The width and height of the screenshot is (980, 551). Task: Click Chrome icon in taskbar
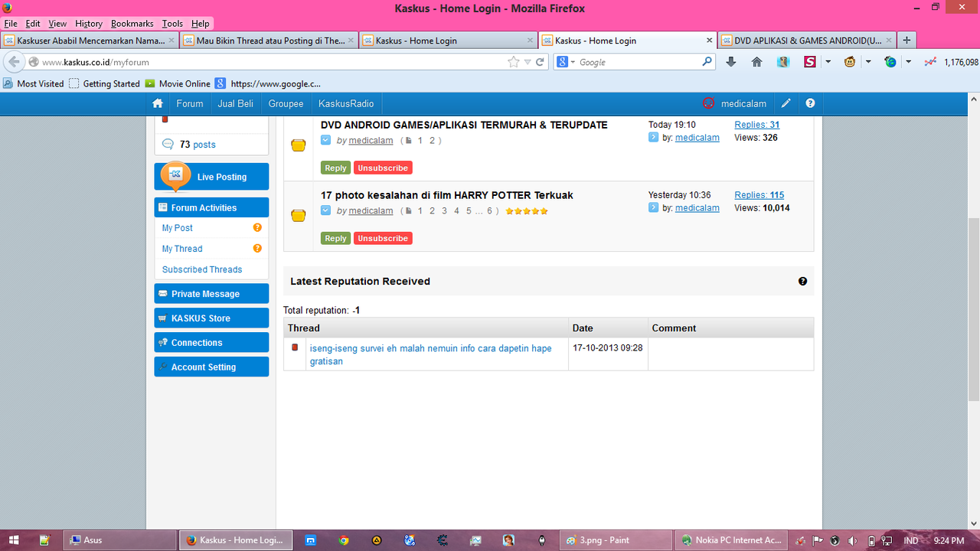pos(344,540)
